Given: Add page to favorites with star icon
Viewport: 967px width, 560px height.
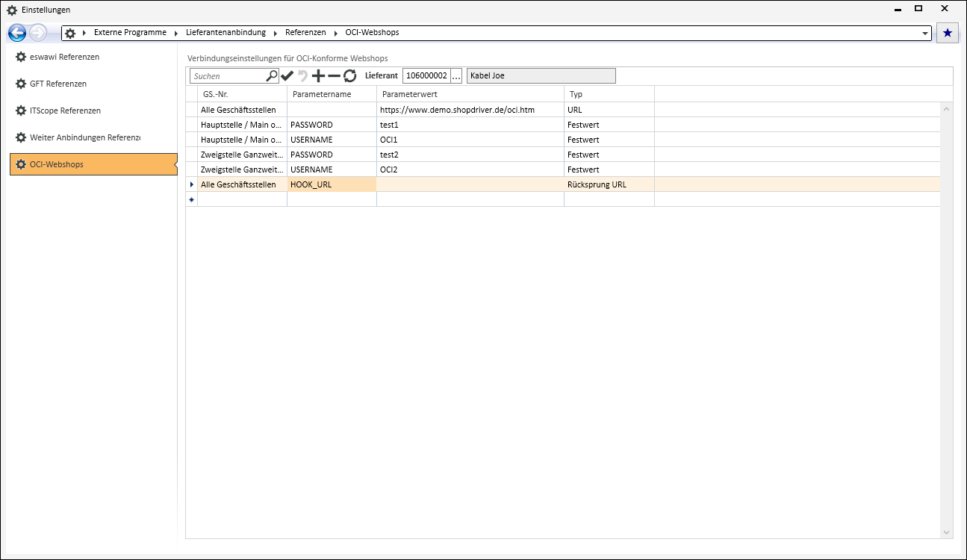Looking at the screenshot, I should (x=948, y=33).
